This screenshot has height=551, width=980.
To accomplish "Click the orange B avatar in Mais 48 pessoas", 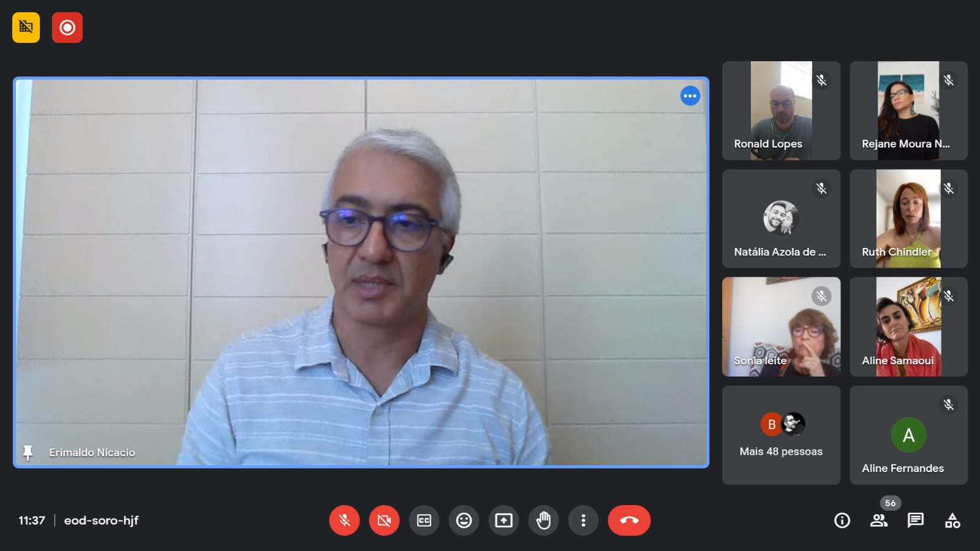I will point(772,424).
